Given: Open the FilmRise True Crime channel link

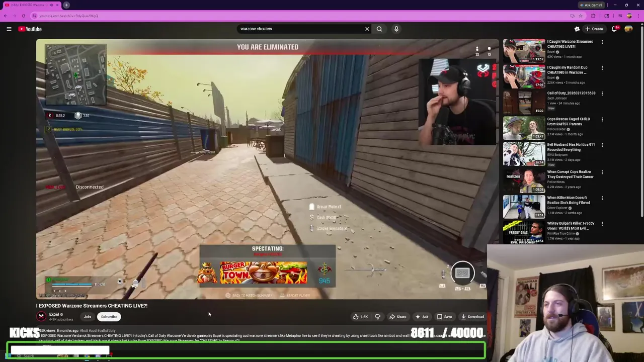Looking at the screenshot, I should [x=561, y=233].
